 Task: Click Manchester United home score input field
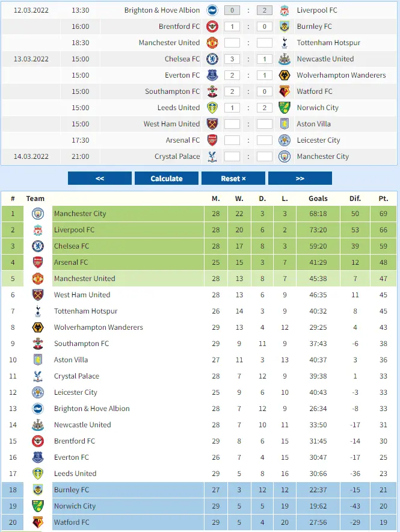(x=232, y=43)
